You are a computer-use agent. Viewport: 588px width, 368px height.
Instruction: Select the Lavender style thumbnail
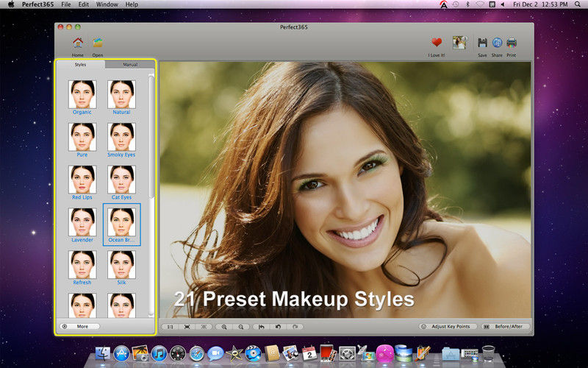pyautogui.click(x=82, y=222)
